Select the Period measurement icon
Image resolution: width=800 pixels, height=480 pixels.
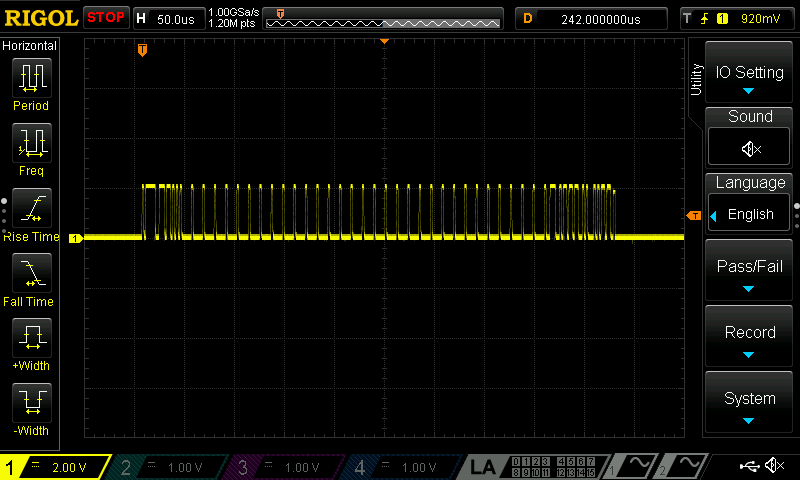(x=32, y=78)
